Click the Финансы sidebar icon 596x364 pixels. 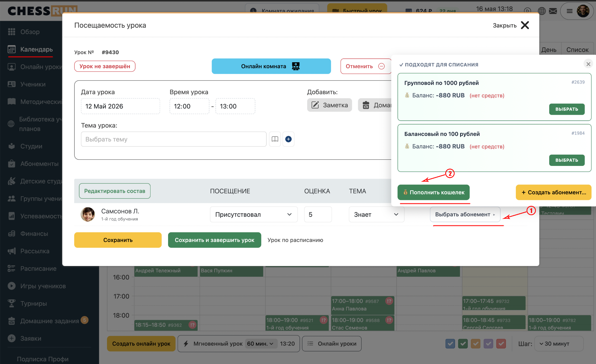coord(11,234)
